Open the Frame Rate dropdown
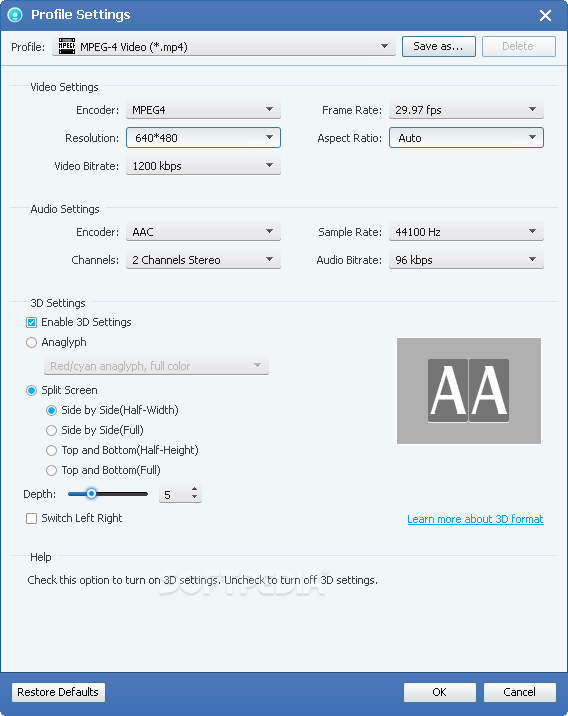The height and width of the screenshot is (716, 568). pos(466,110)
